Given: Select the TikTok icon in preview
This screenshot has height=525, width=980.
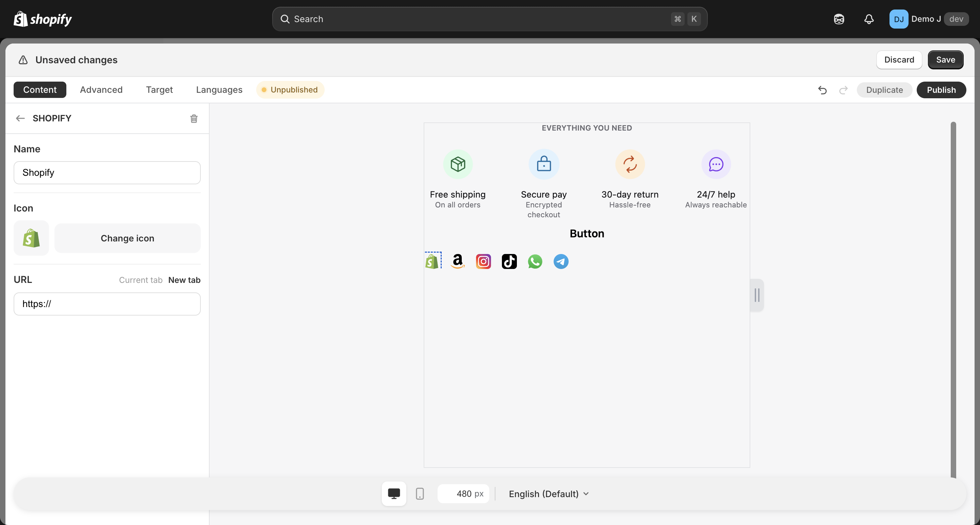Looking at the screenshot, I should pyautogui.click(x=509, y=261).
